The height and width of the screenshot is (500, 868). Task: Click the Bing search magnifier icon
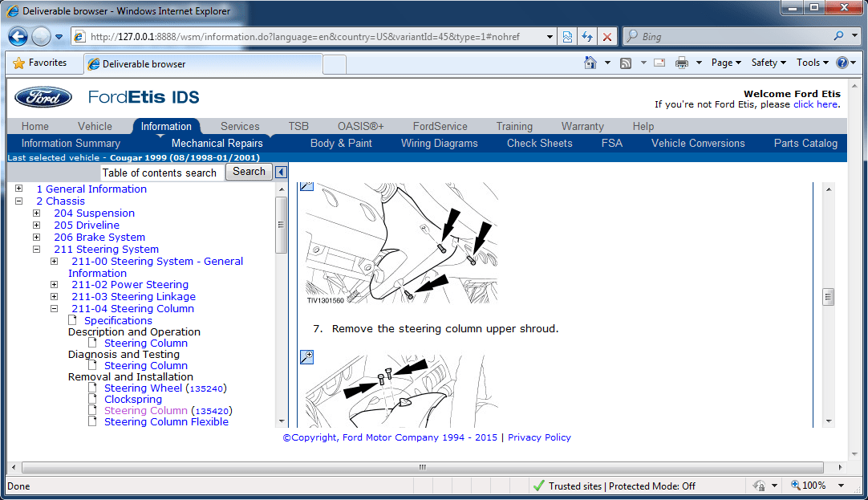838,36
